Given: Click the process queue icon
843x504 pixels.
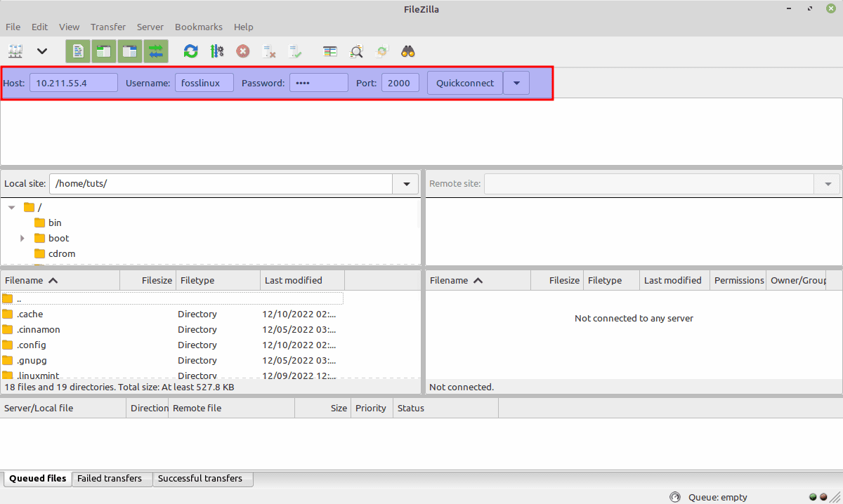Looking at the screenshot, I should coord(217,51).
